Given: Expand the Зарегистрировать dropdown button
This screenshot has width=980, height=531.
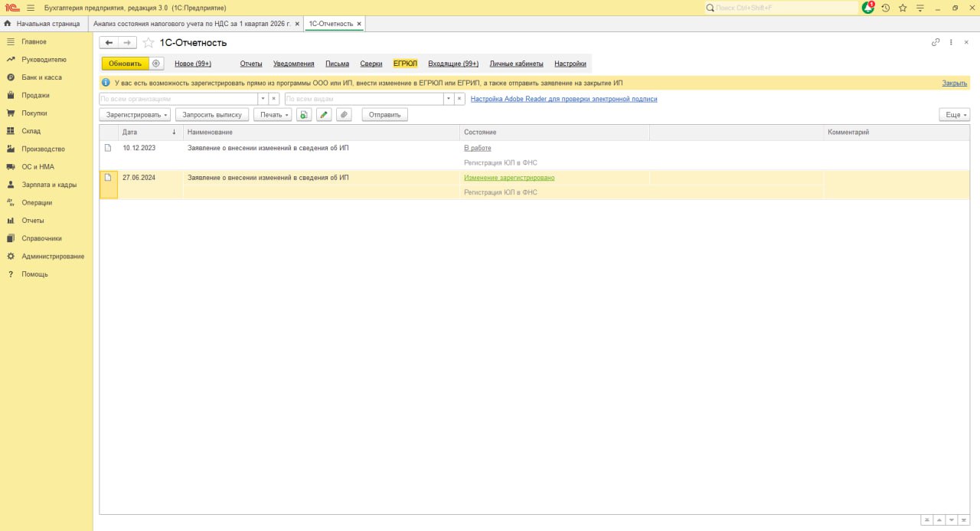Looking at the screenshot, I should point(135,115).
